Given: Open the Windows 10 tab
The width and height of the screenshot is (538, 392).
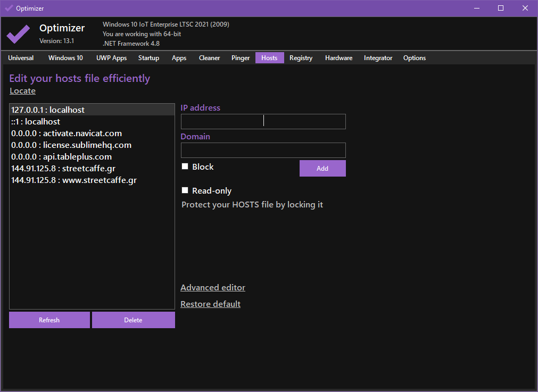Looking at the screenshot, I should pos(65,58).
